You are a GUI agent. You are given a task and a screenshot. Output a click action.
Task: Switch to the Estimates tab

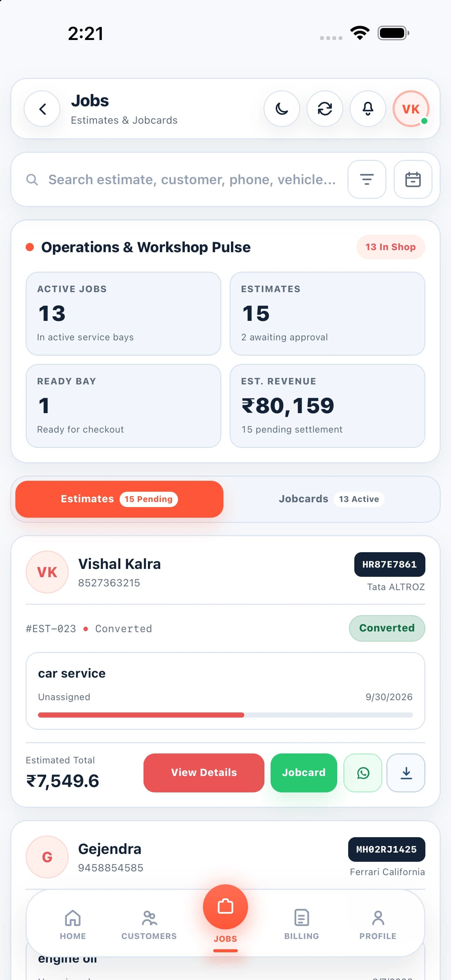coord(119,499)
